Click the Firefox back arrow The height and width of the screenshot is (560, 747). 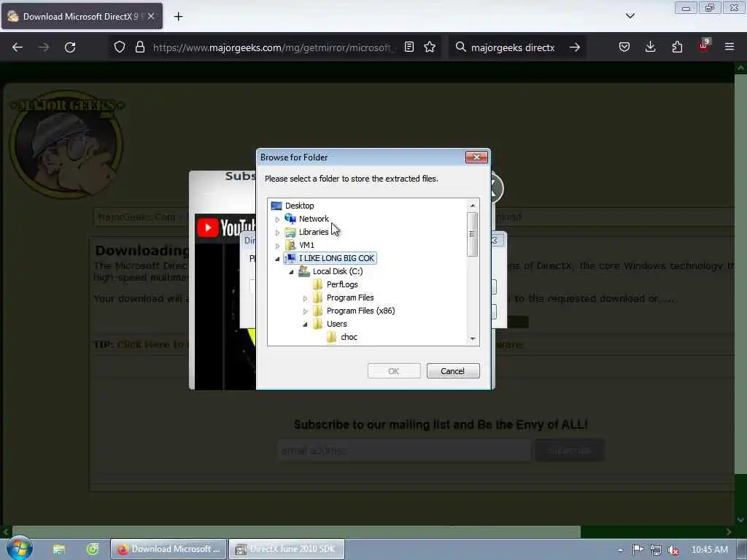pos(18,47)
